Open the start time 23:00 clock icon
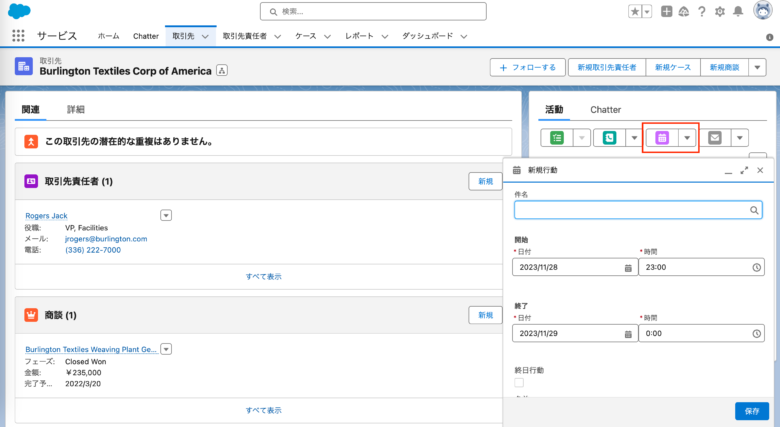This screenshot has width=780, height=427. pyautogui.click(x=757, y=268)
